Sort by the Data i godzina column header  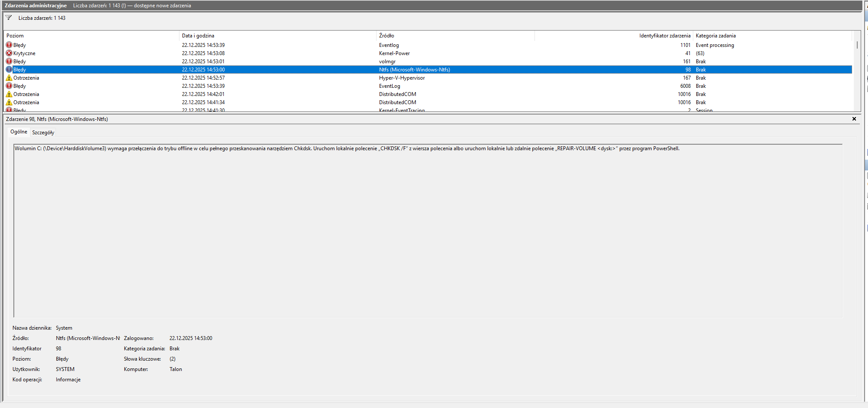click(278, 36)
